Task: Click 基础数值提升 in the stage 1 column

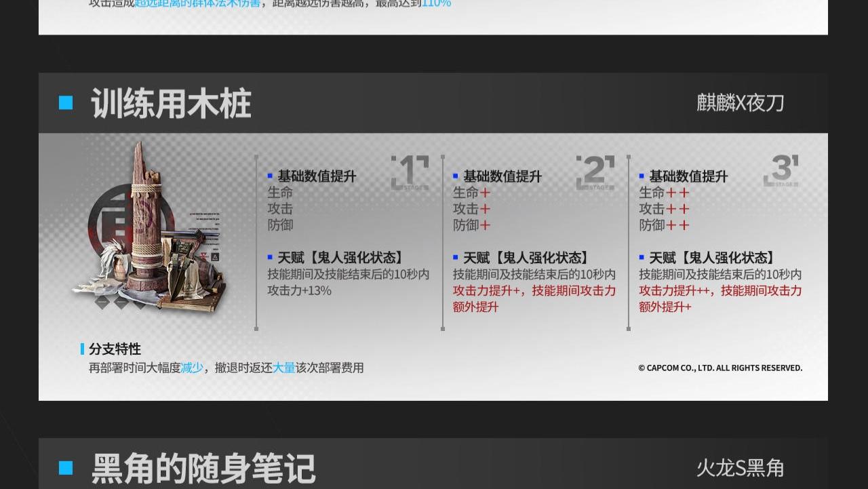Action: [x=317, y=176]
